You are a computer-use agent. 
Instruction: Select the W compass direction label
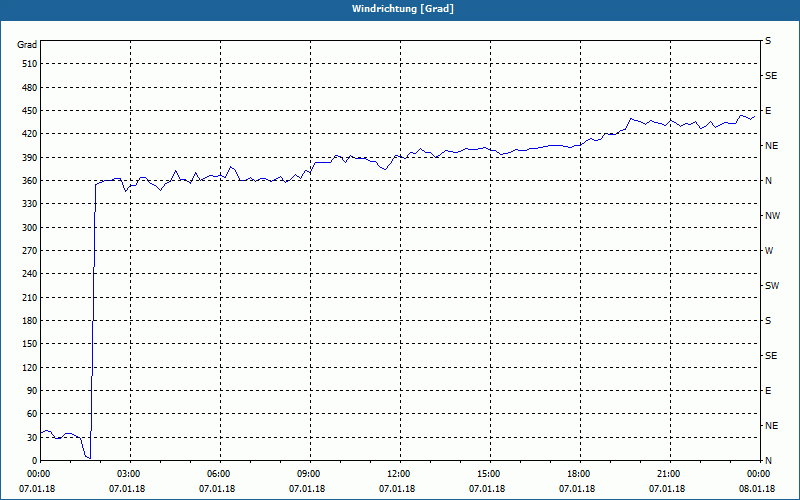coord(769,251)
